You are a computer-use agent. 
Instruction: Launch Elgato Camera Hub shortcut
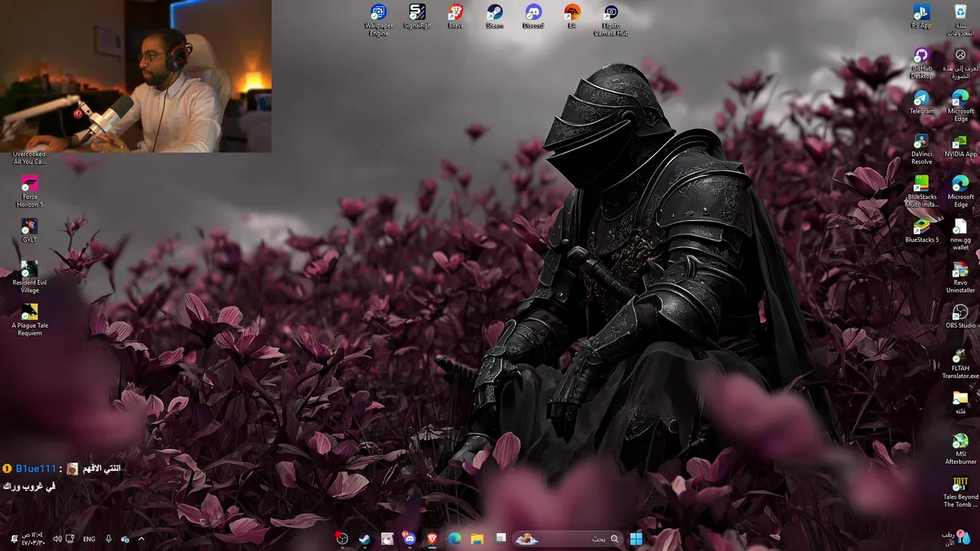611,20
